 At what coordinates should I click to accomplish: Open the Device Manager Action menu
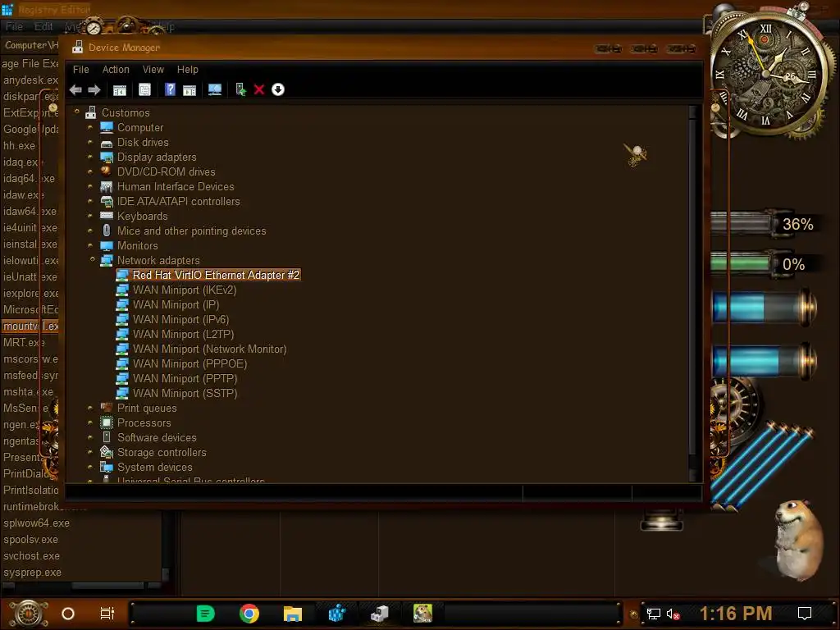coord(116,70)
